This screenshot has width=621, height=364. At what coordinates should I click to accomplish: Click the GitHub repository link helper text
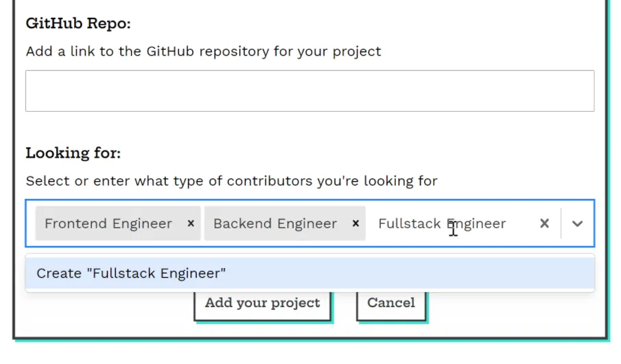(203, 51)
